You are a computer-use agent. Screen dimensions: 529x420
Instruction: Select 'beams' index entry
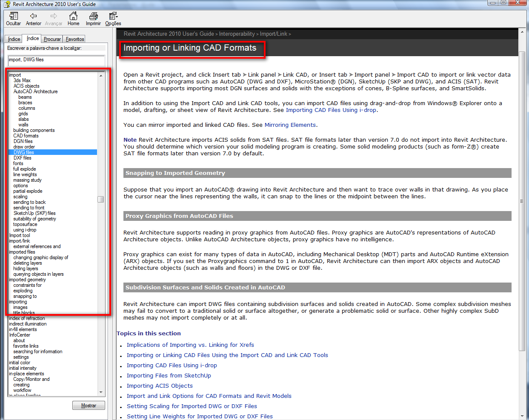coord(25,97)
